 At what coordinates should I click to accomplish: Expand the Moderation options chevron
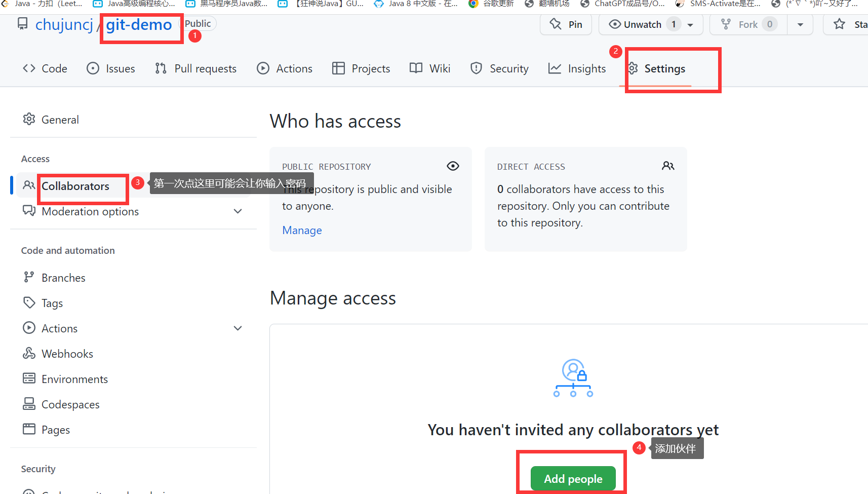[x=238, y=211]
